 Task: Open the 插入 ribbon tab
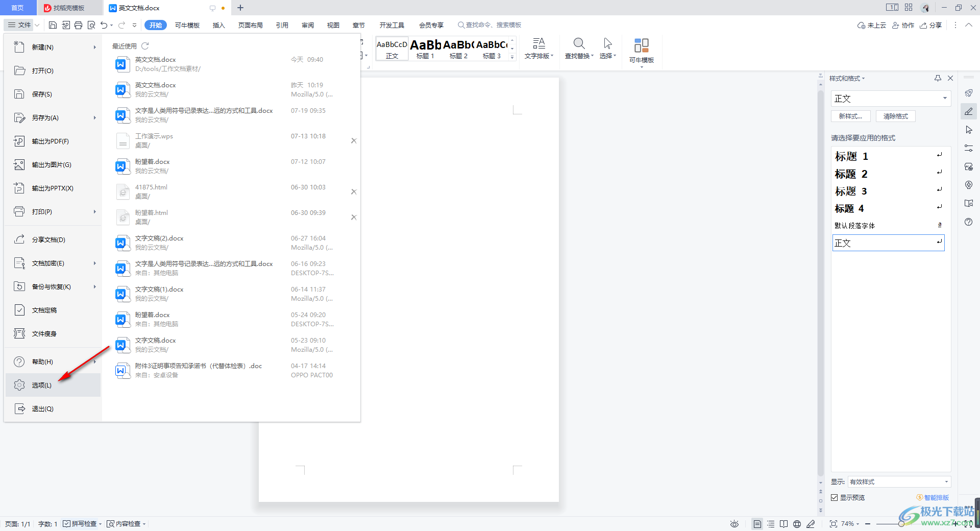[218, 25]
